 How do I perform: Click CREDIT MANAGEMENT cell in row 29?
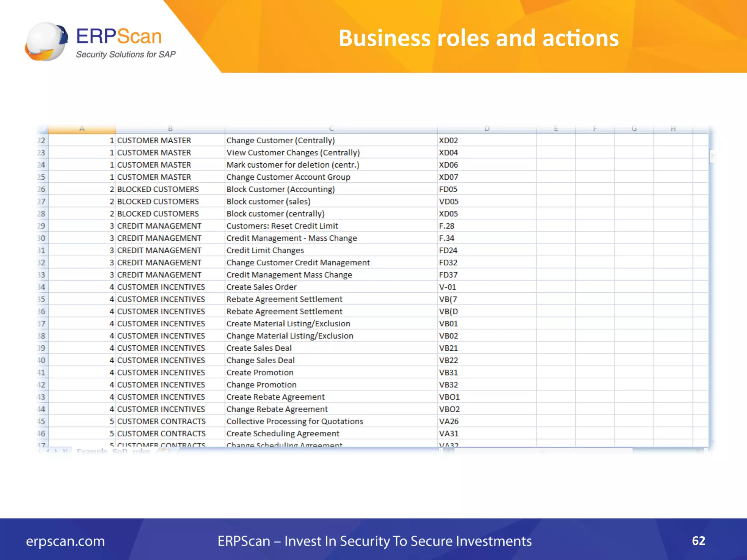click(x=170, y=226)
